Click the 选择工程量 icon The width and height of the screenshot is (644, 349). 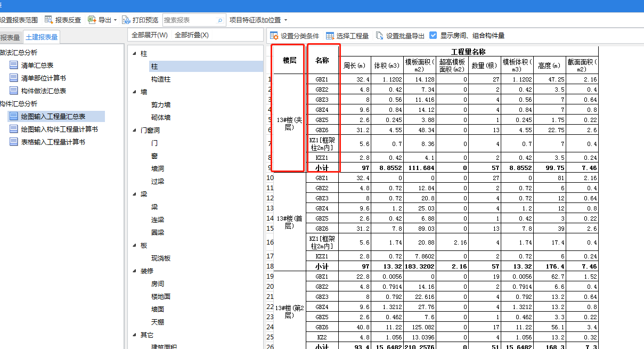pos(330,36)
